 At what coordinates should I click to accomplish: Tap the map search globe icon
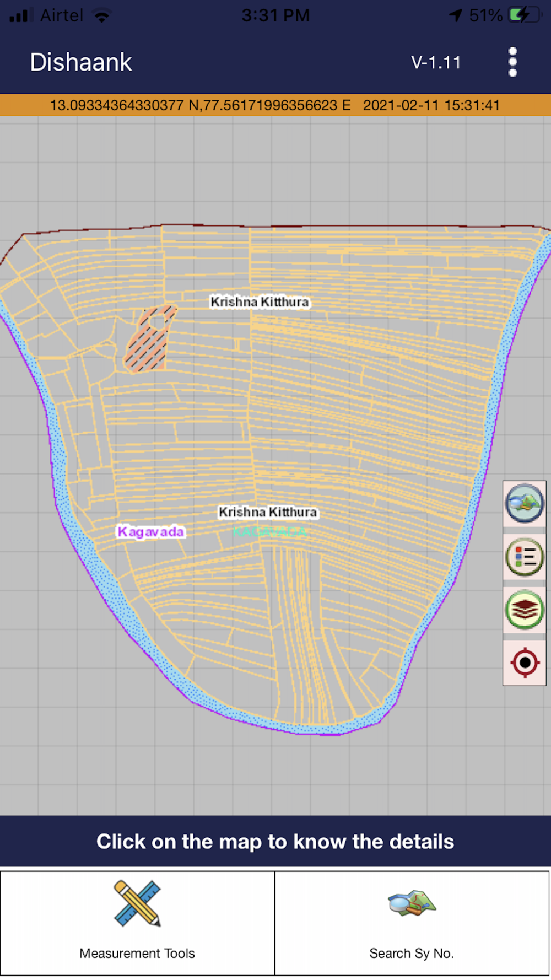point(524,503)
